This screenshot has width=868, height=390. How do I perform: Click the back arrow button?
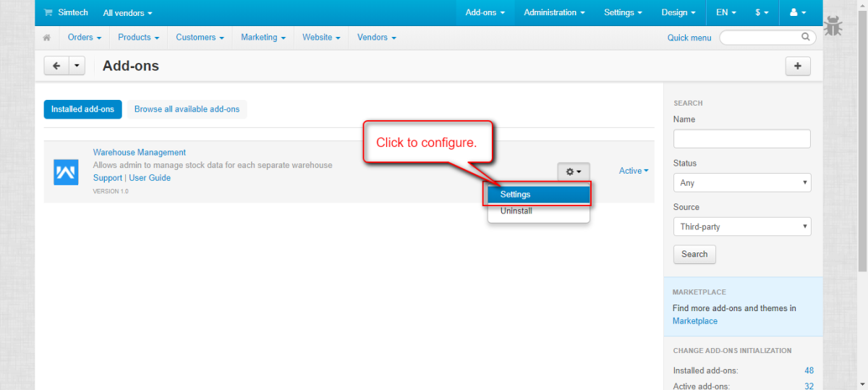click(56, 66)
